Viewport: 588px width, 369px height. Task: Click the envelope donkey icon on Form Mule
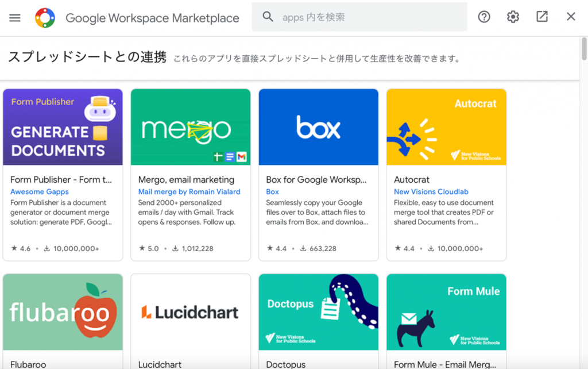tap(416, 328)
